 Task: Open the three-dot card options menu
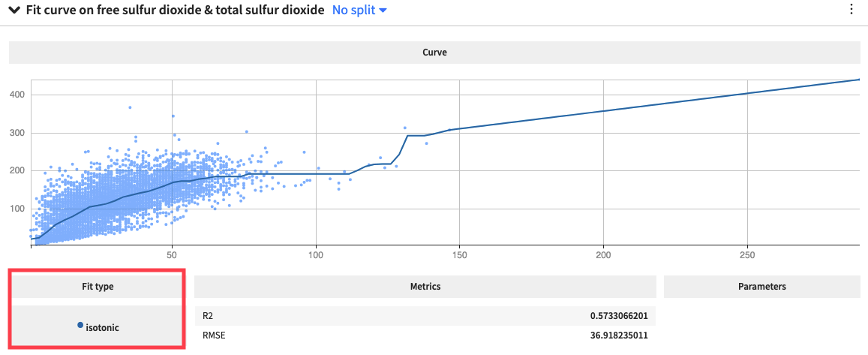[x=851, y=10]
